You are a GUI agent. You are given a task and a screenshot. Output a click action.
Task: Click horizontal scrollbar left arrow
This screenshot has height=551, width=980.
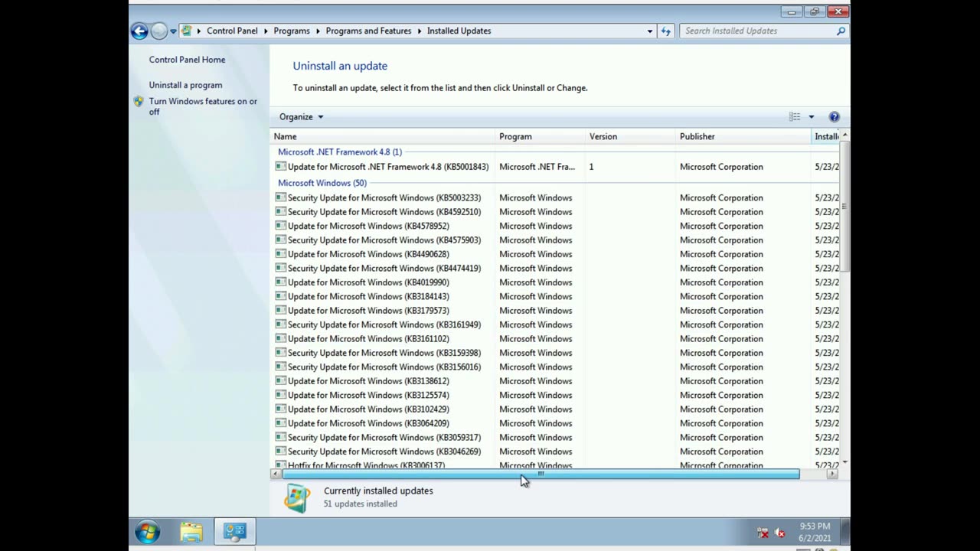click(276, 474)
